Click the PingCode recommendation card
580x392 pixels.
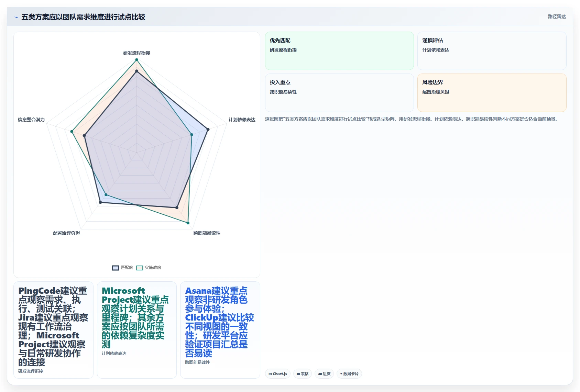click(x=53, y=330)
